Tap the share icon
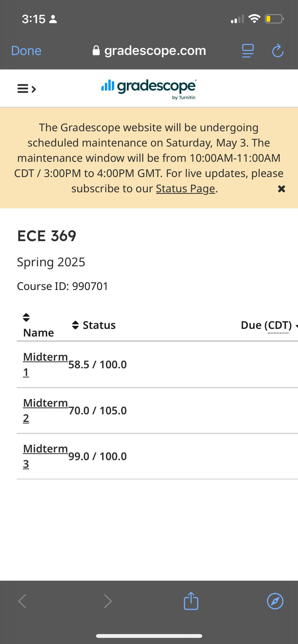The image size is (298, 644). (191, 601)
